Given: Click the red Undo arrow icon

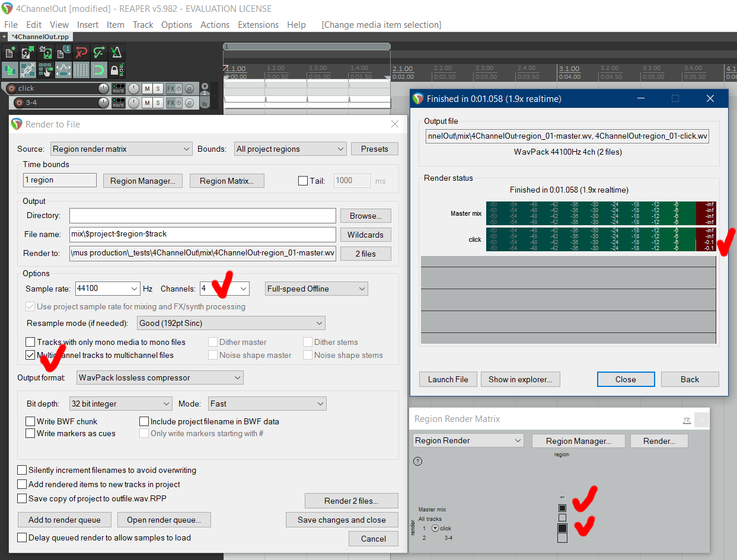Looking at the screenshot, I should point(81,52).
